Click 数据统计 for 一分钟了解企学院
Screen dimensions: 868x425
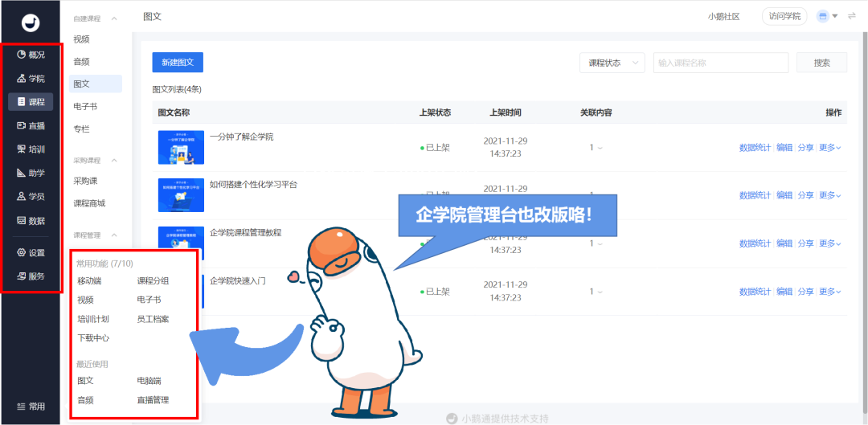click(755, 148)
